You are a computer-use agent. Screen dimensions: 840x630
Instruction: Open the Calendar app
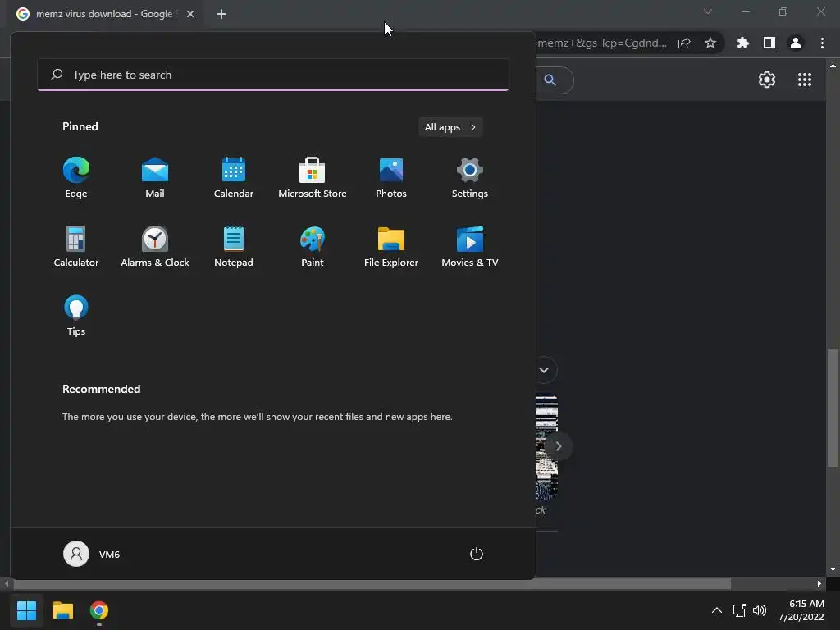pos(234,178)
